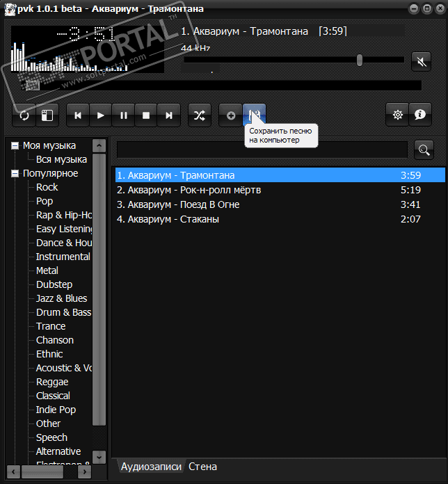Click the genre tree scroll-down arrow
448x484 pixels.
click(99, 457)
